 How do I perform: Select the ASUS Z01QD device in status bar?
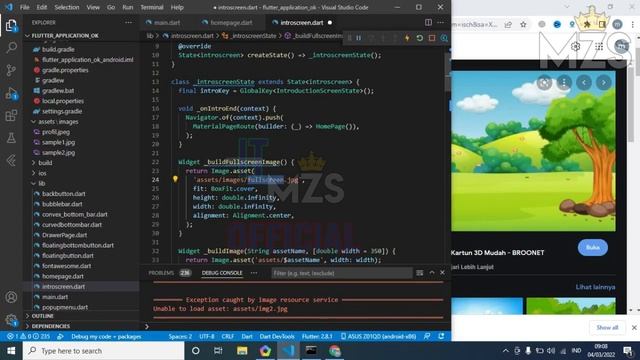click(x=378, y=336)
